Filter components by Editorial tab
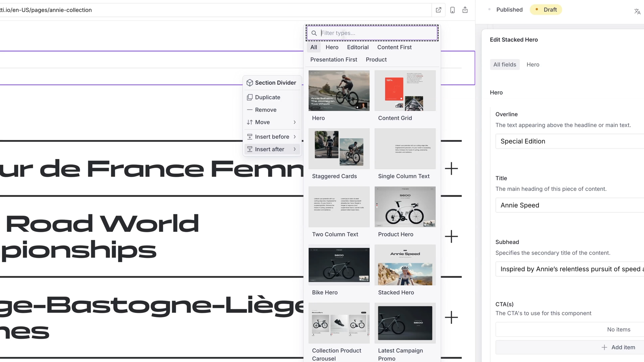The height and width of the screenshot is (362, 644). [x=358, y=47]
